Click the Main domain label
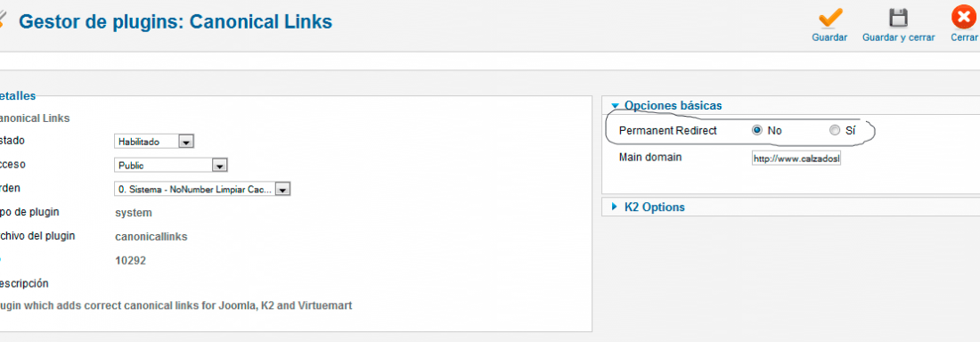The image size is (980, 342). [650, 157]
